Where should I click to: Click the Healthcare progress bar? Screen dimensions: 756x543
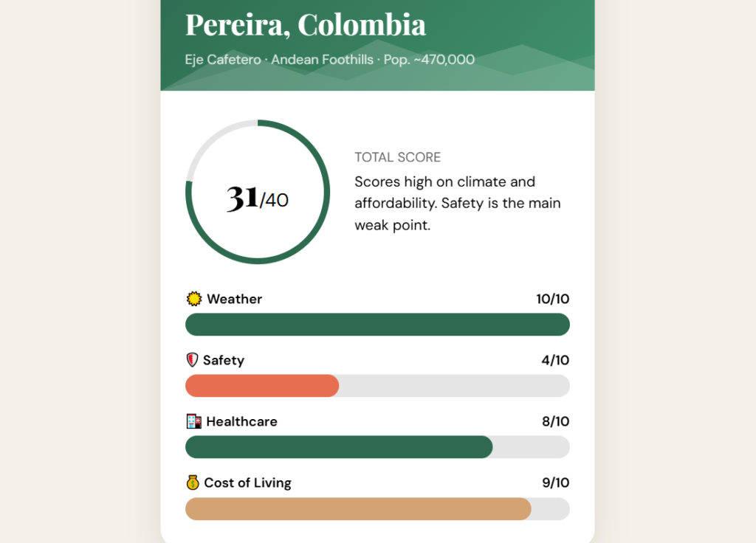coord(339,447)
